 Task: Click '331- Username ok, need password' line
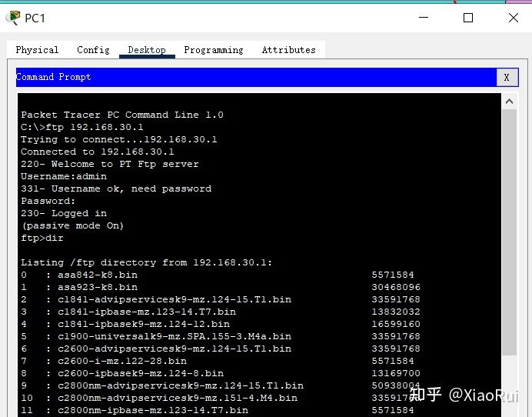(116, 188)
